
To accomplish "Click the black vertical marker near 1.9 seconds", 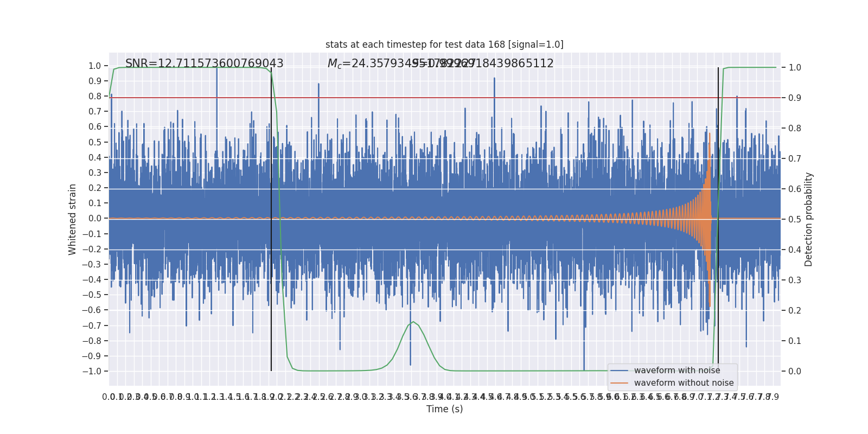I will 271,219.
